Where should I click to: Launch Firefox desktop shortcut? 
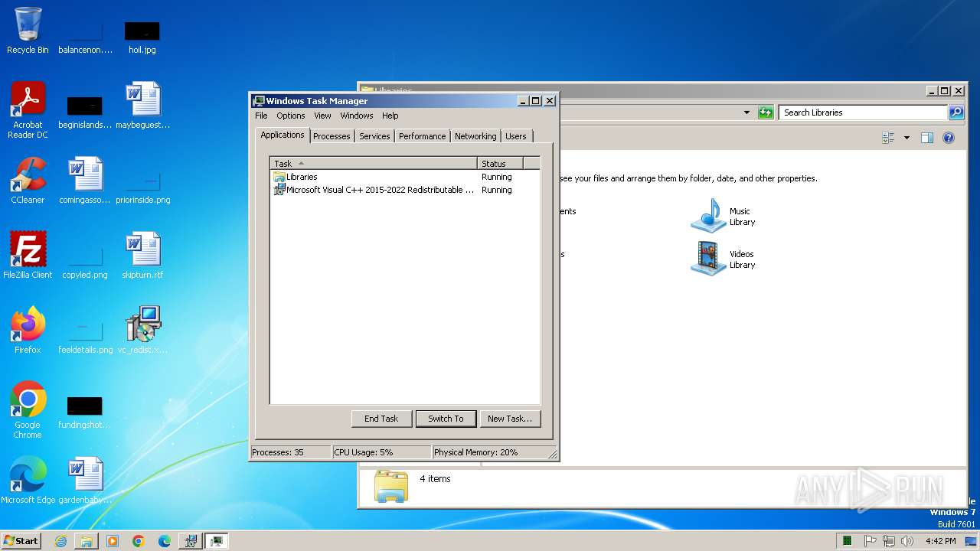pos(28,331)
